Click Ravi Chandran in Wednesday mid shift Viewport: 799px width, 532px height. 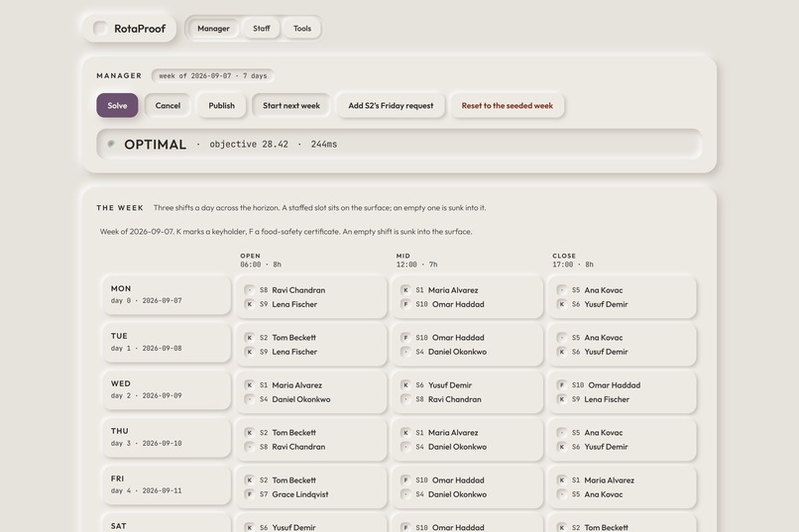(455, 399)
